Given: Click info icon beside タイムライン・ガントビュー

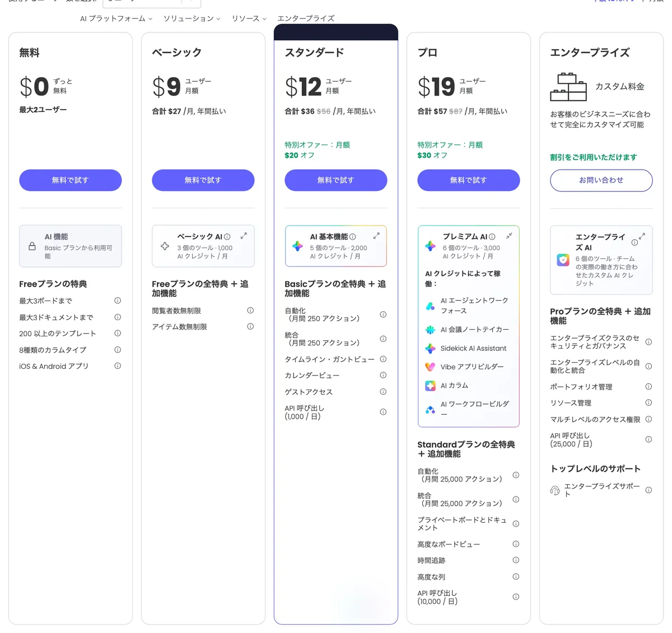Looking at the screenshot, I should pyautogui.click(x=383, y=359).
